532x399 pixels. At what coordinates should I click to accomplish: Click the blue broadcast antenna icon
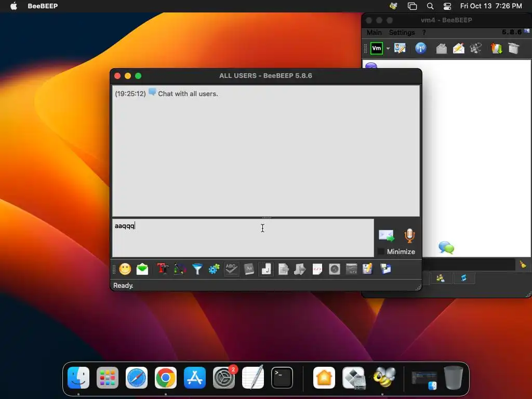pyautogui.click(x=421, y=48)
